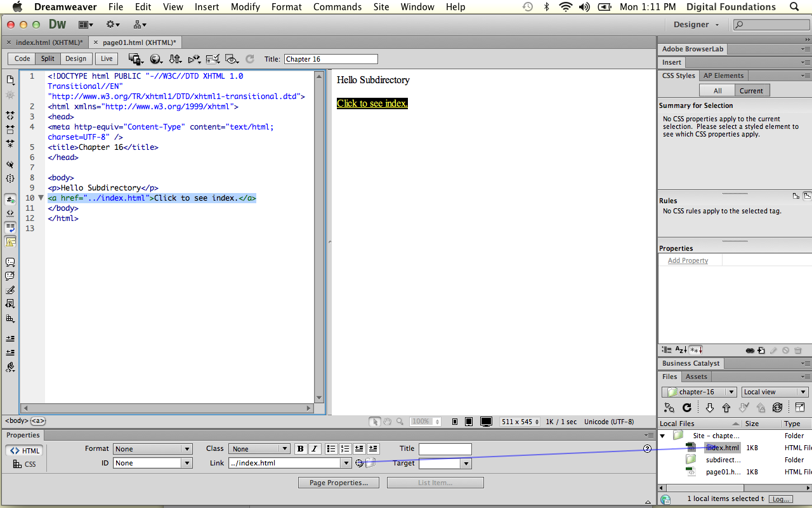Viewport: 812px width, 508px height.
Task: Click the Attach Style Sheet icon
Action: pos(750,350)
